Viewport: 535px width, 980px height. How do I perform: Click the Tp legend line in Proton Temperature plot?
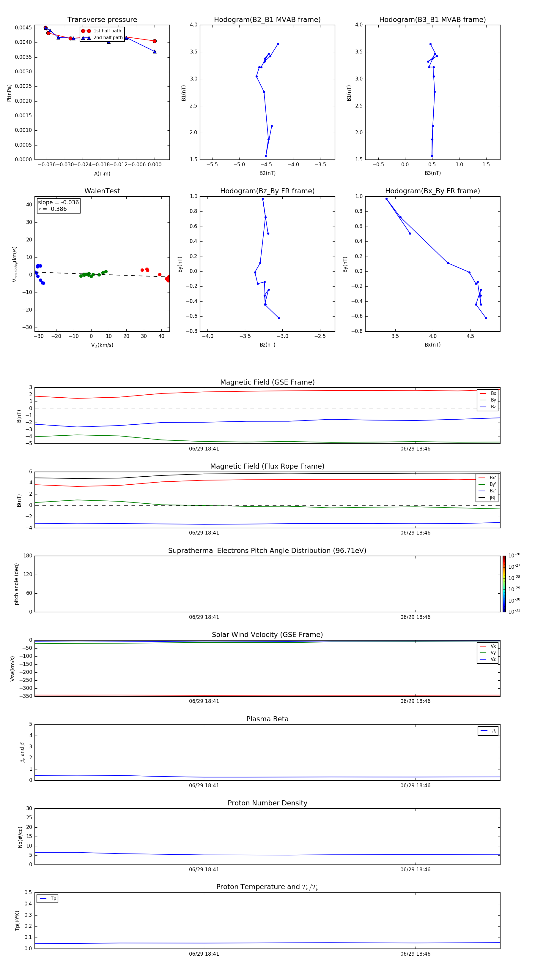coord(43,899)
